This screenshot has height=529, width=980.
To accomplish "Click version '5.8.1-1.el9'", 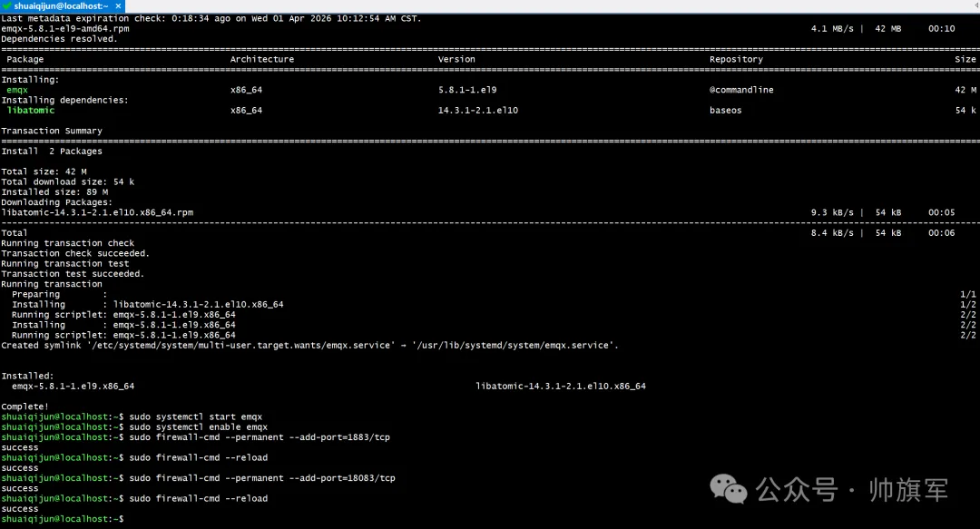I will [467, 90].
